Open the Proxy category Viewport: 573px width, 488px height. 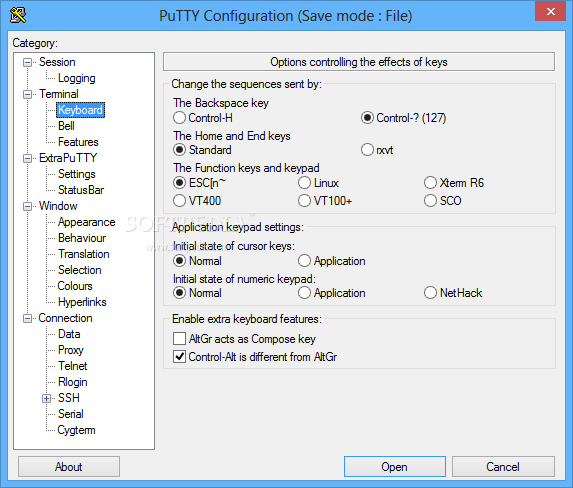coord(71,350)
